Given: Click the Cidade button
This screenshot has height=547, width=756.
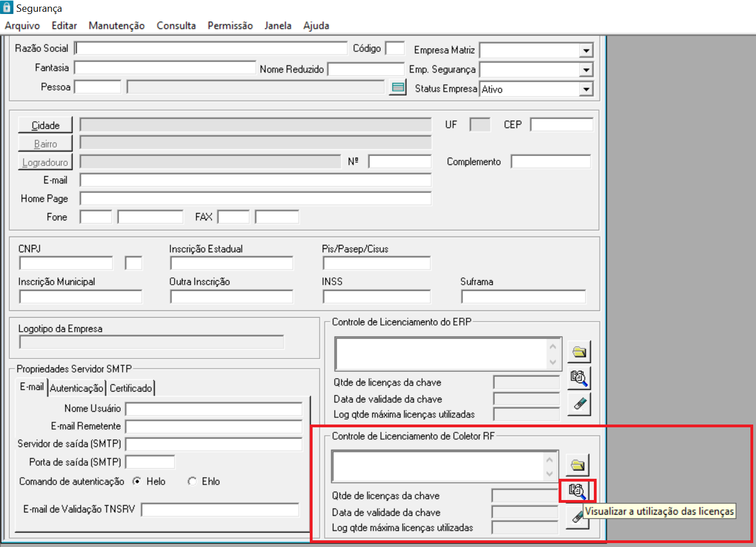Looking at the screenshot, I should click(45, 125).
